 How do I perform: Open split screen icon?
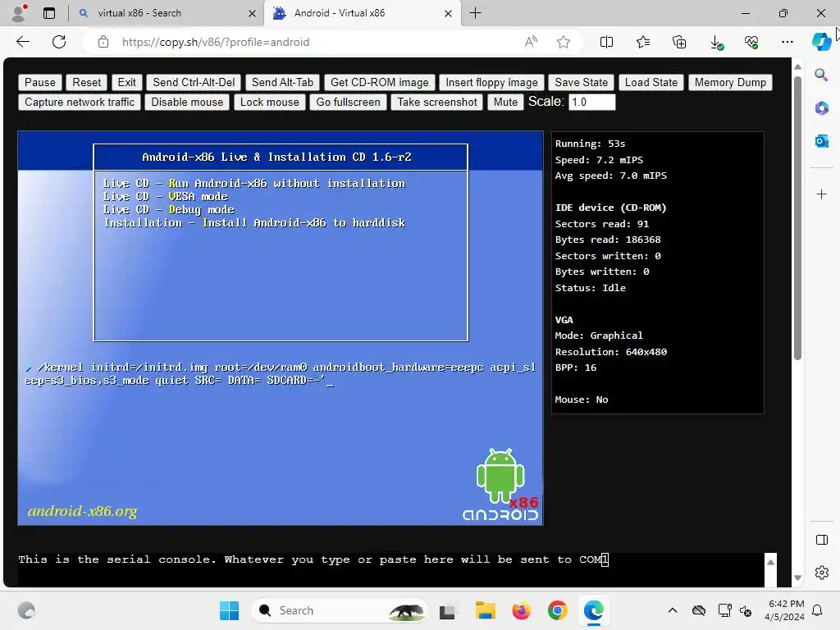click(x=606, y=42)
